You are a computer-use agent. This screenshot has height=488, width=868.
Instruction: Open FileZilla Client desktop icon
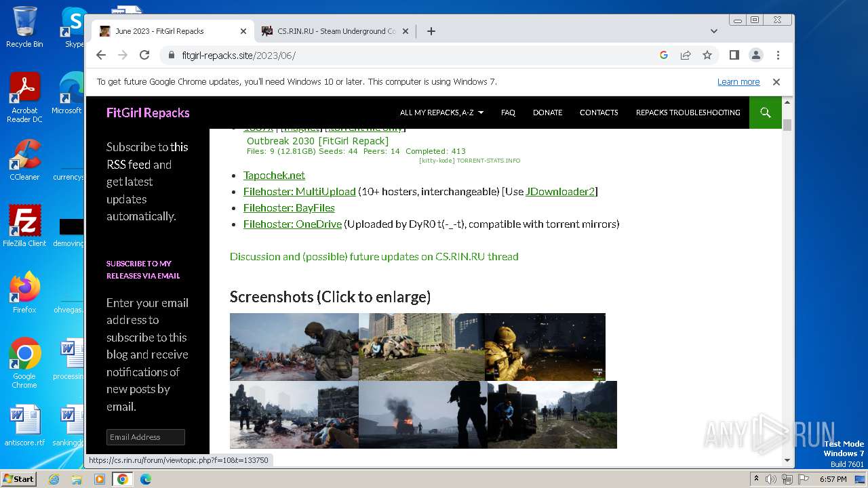click(24, 226)
